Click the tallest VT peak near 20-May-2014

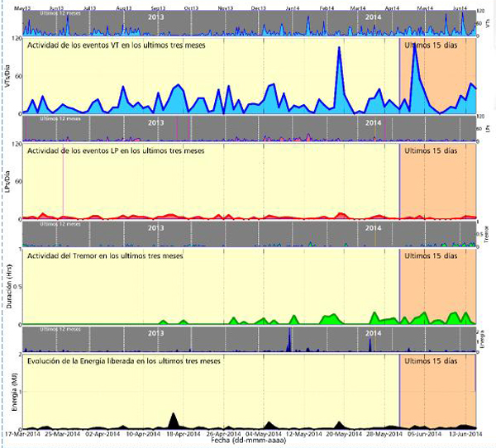tap(340, 50)
